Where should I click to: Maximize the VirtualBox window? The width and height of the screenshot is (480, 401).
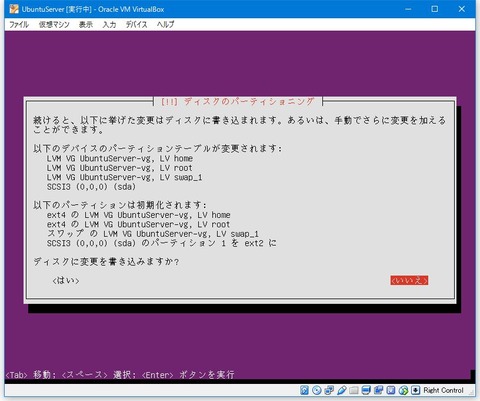pos(435,9)
